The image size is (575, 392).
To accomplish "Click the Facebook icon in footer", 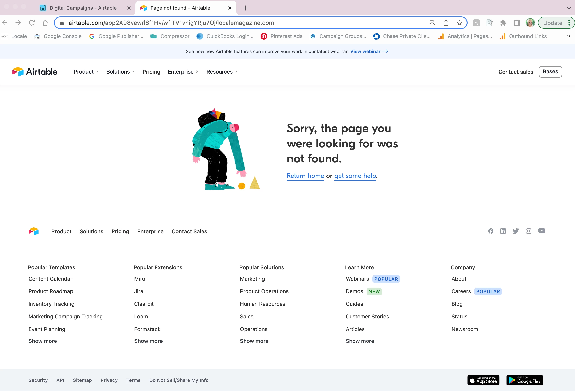I will click(x=491, y=231).
